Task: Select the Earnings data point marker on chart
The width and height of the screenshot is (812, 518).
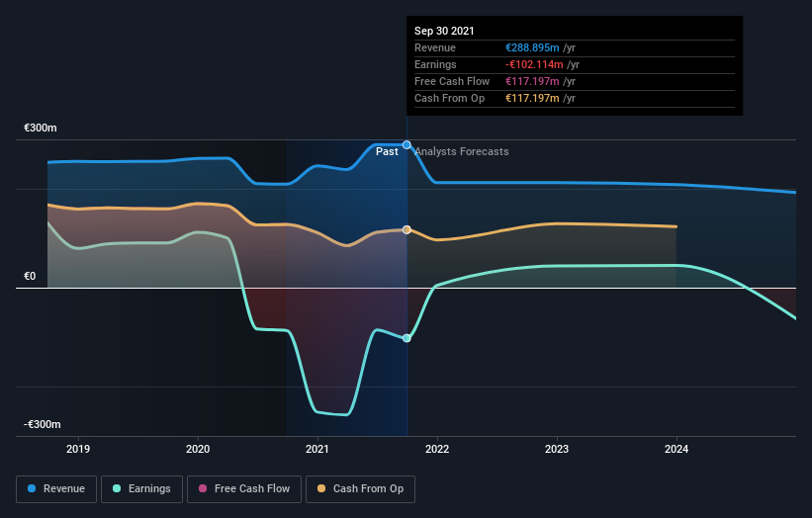Action: click(406, 338)
